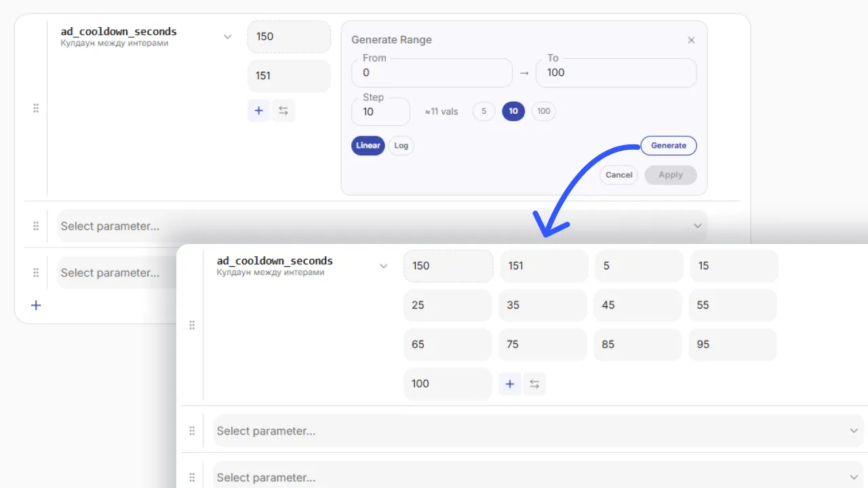Select the Linear scale option
Screen dimensions: 868x488
click(368, 146)
